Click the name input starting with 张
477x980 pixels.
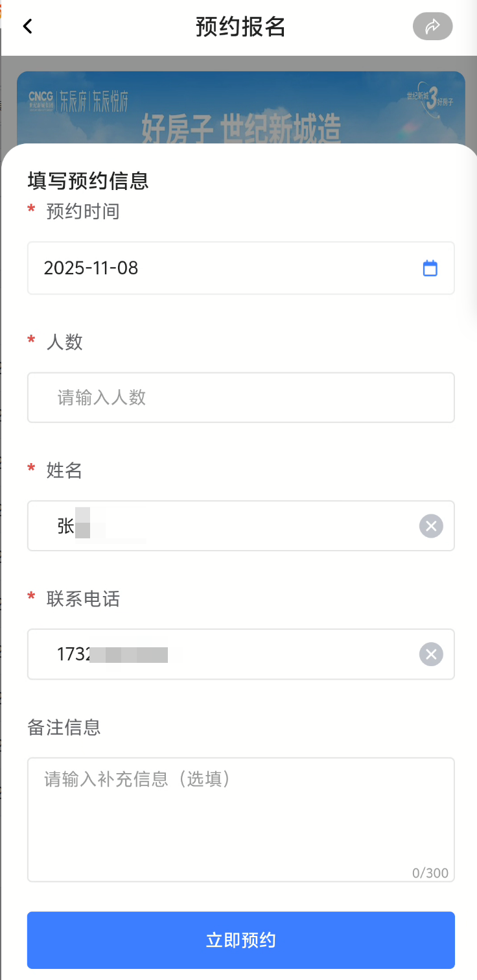(x=220, y=525)
